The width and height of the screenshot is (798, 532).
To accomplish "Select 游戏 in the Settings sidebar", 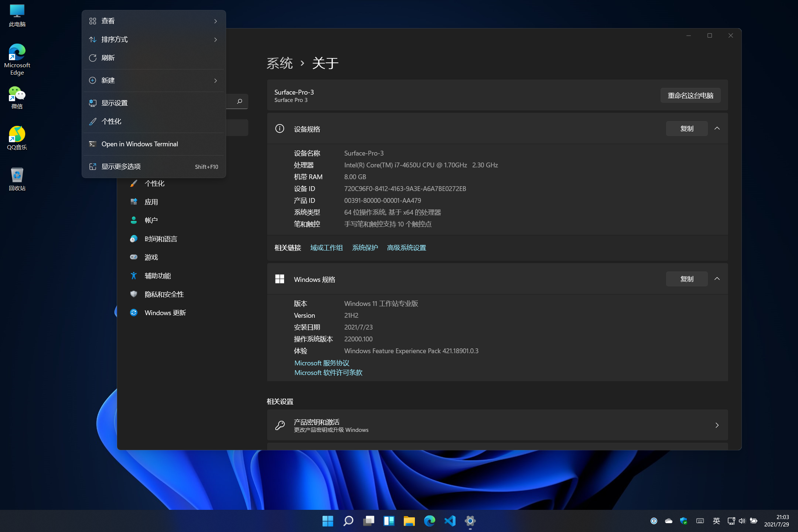I will click(x=151, y=257).
